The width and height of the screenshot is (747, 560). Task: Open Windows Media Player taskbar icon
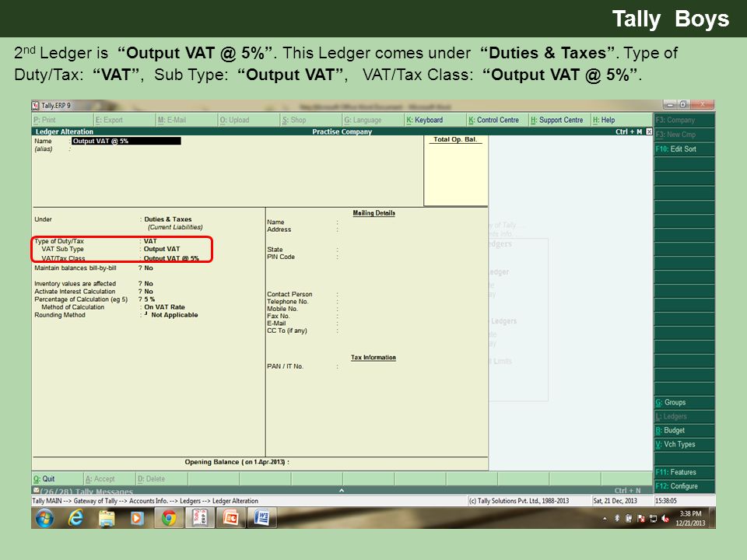(x=137, y=518)
